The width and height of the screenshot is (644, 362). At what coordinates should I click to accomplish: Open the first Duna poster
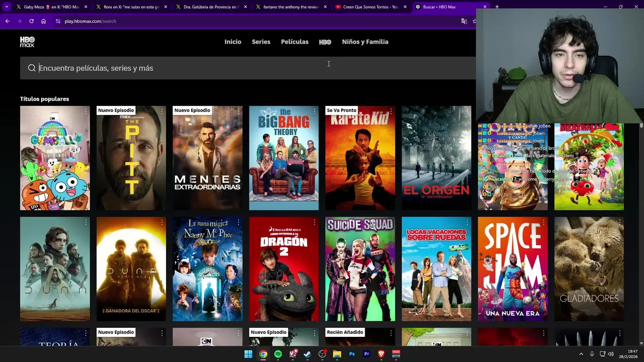55,269
